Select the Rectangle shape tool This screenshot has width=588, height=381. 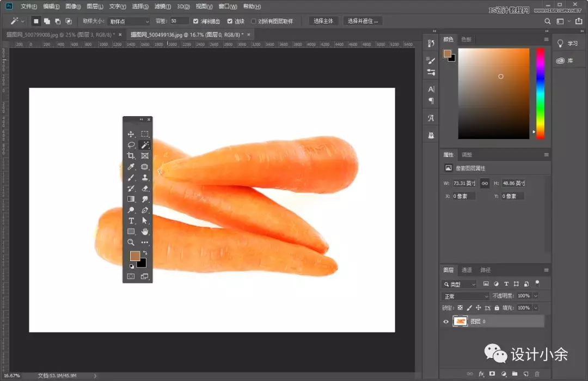131,232
